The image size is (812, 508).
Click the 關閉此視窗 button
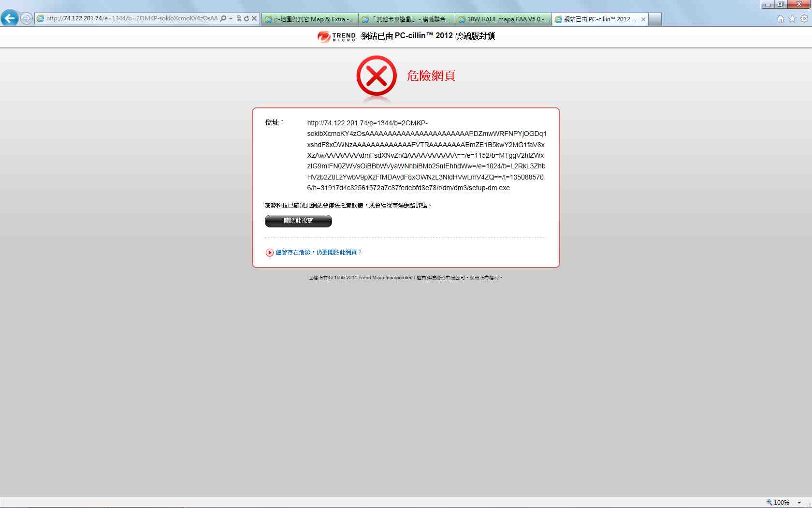click(x=298, y=221)
